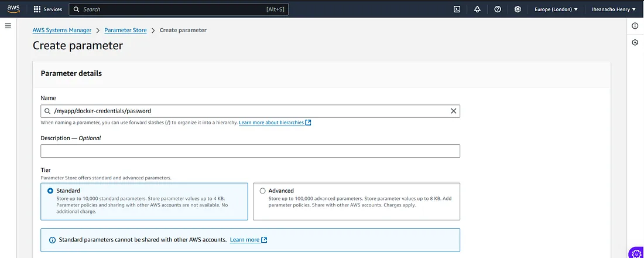
Task: Clear the Name field with X
Action: pyautogui.click(x=453, y=111)
